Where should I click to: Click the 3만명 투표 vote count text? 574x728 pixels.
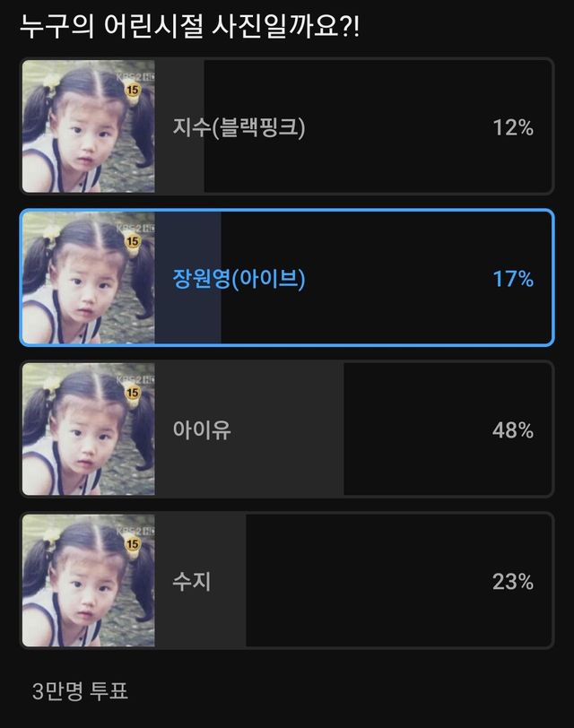click(x=80, y=691)
